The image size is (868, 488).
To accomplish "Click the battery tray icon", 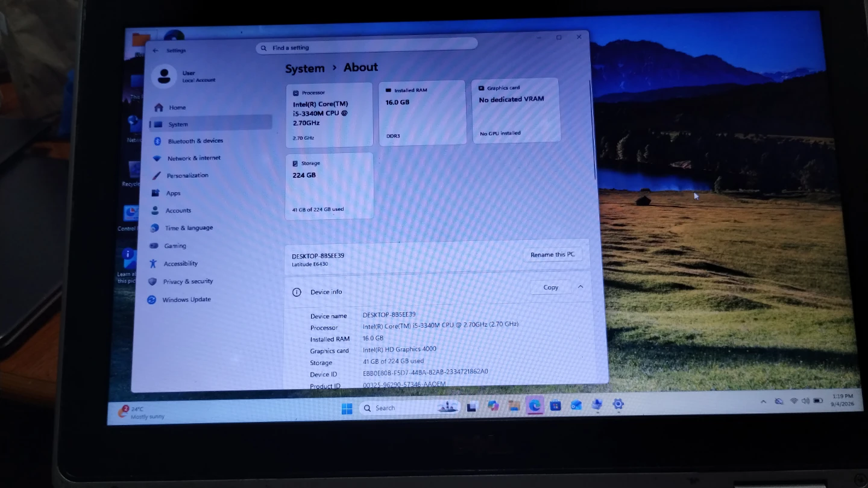I will point(818,400).
